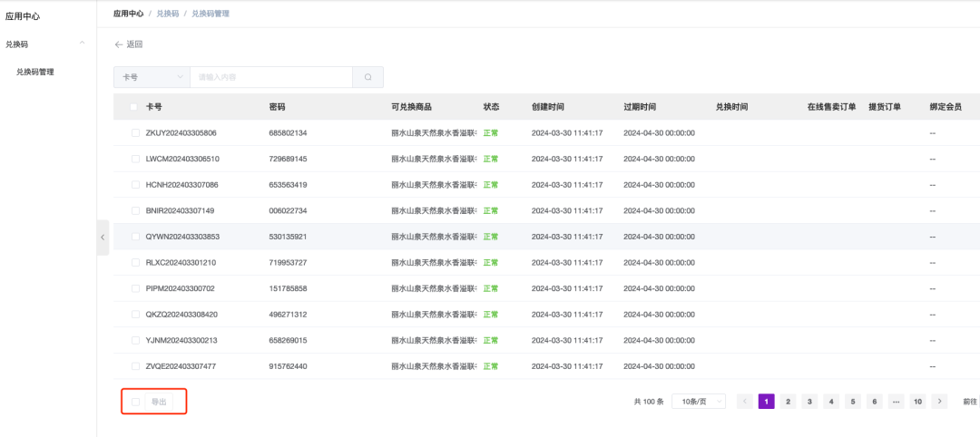
Task: Click password cell 719953727
Action: click(289, 263)
